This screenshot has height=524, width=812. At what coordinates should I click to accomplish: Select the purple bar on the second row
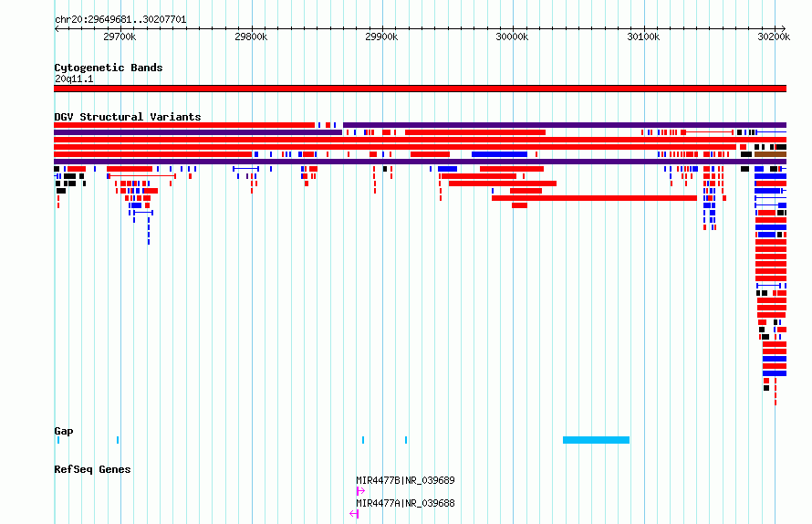(x=198, y=132)
